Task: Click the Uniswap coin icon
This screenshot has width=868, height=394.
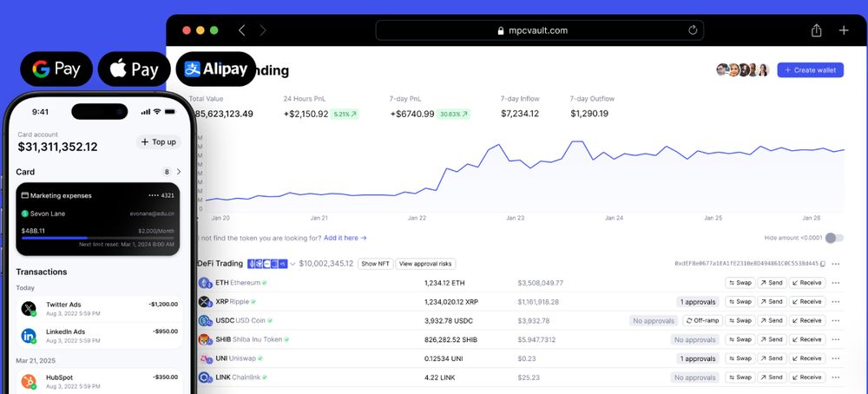Action: tap(206, 358)
